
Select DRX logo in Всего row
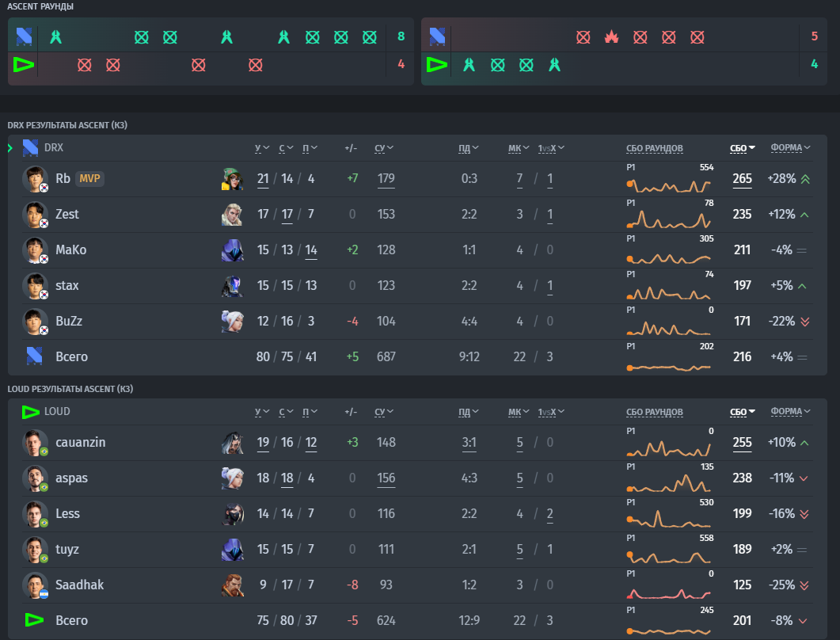click(x=34, y=356)
